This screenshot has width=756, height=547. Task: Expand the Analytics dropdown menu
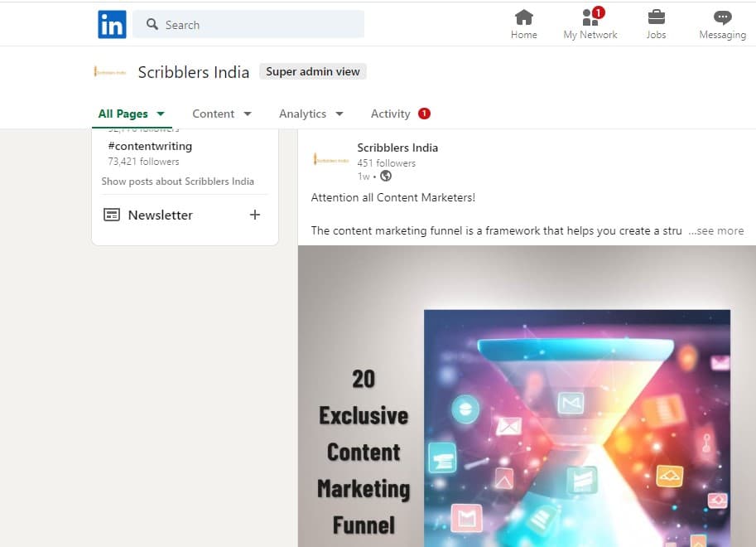(311, 114)
